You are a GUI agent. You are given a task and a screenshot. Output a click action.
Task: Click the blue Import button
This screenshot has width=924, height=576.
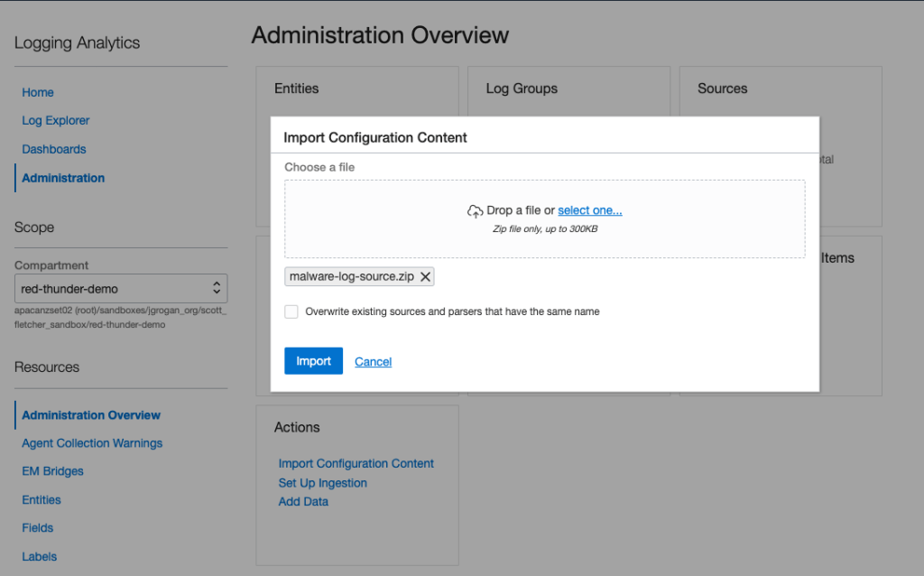[313, 361]
